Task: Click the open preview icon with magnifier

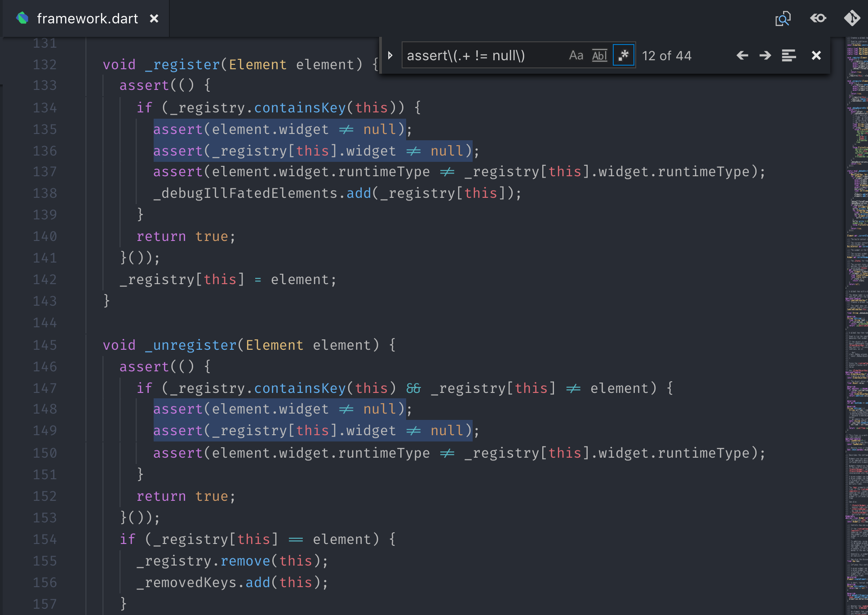Action: coord(783,18)
